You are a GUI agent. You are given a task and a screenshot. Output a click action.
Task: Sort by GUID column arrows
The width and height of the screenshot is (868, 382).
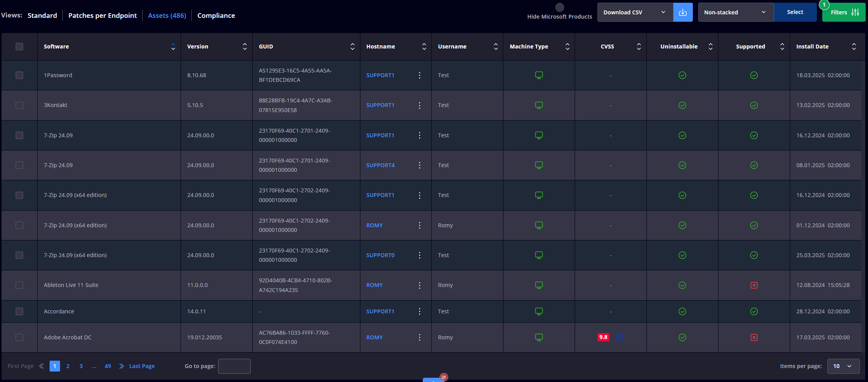click(x=353, y=47)
